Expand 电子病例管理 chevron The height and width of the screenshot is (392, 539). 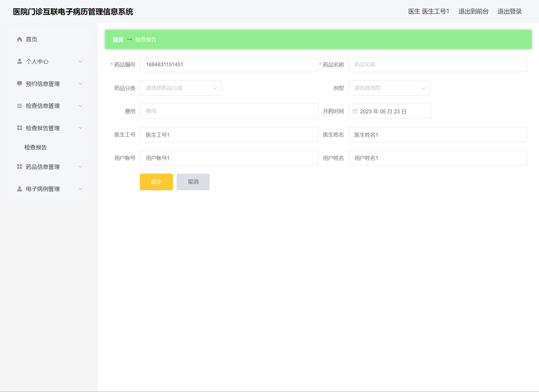tap(81, 189)
